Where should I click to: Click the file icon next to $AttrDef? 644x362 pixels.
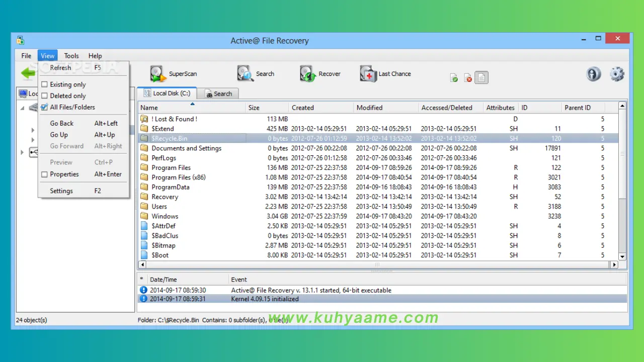coord(144,226)
